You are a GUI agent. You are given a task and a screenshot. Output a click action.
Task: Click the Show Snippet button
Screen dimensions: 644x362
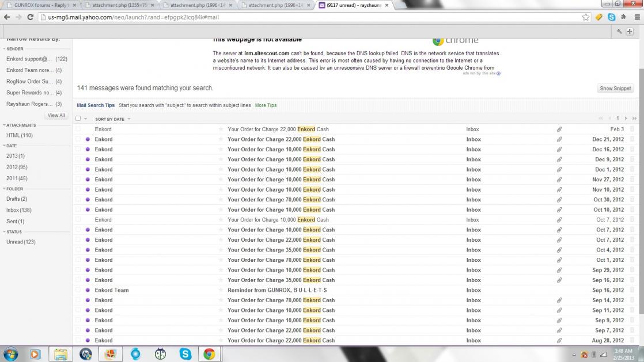point(615,89)
